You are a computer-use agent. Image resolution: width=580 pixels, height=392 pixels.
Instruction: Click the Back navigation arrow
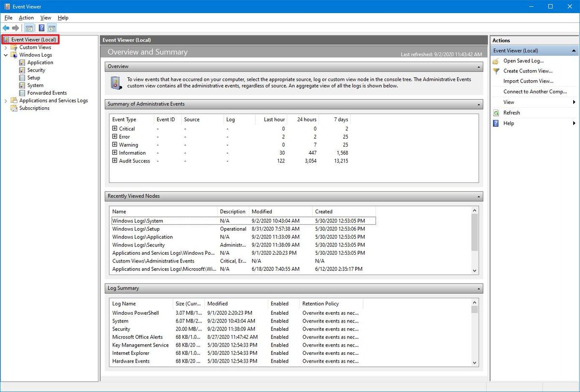6,28
